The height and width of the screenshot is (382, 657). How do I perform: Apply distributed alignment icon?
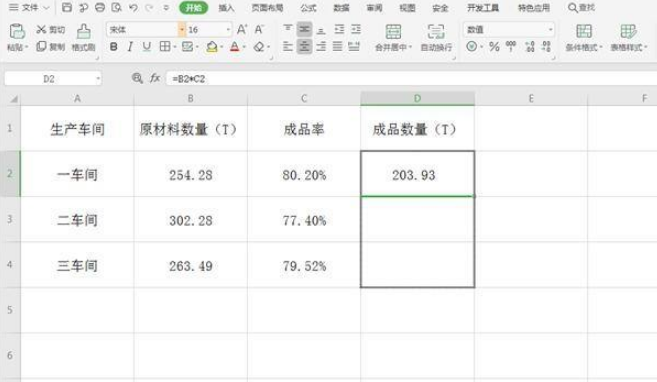point(354,46)
